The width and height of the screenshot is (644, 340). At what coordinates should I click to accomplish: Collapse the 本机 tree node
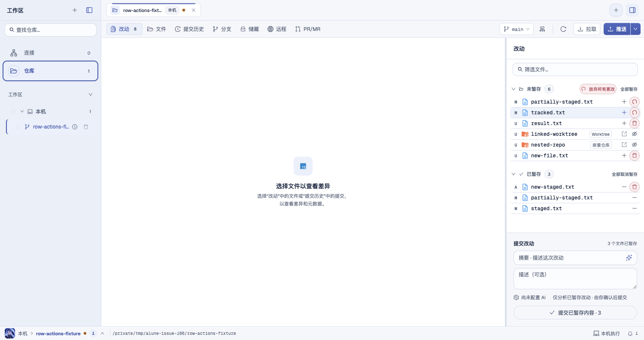22,111
